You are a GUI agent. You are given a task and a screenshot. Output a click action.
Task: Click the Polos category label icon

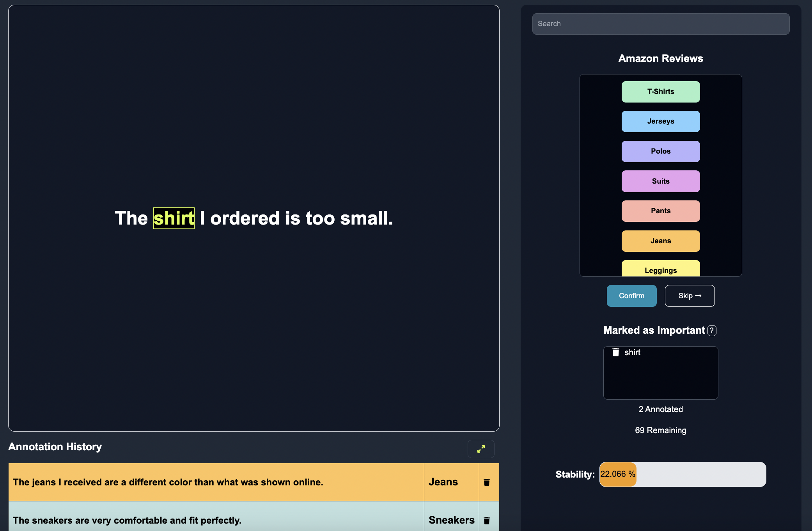[x=660, y=151]
